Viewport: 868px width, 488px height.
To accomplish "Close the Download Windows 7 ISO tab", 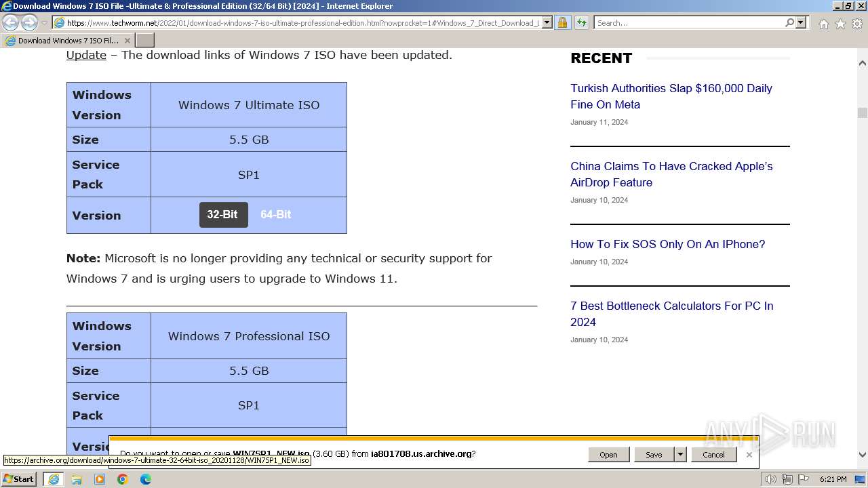I will (127, 41).
